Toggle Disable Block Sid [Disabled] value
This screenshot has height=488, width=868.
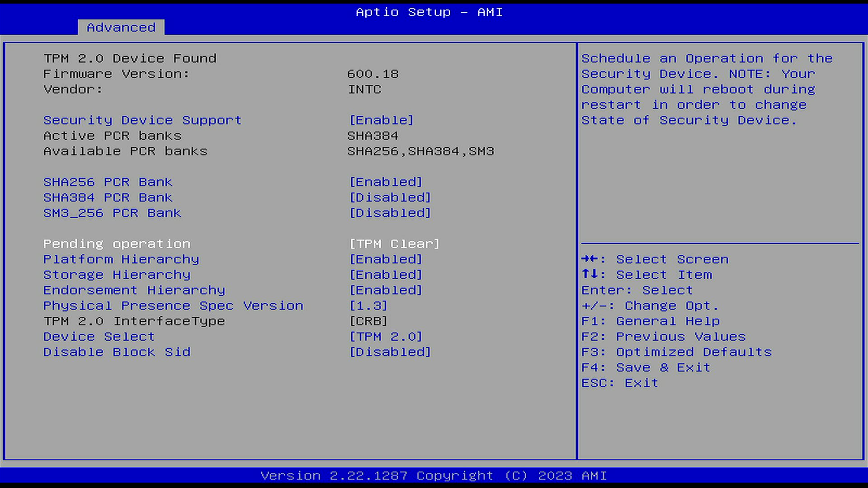390,352
